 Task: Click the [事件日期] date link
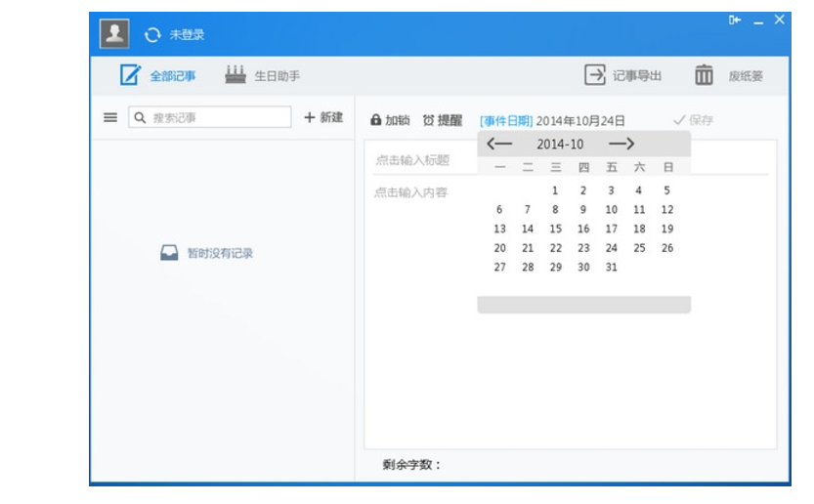point(505,121)
